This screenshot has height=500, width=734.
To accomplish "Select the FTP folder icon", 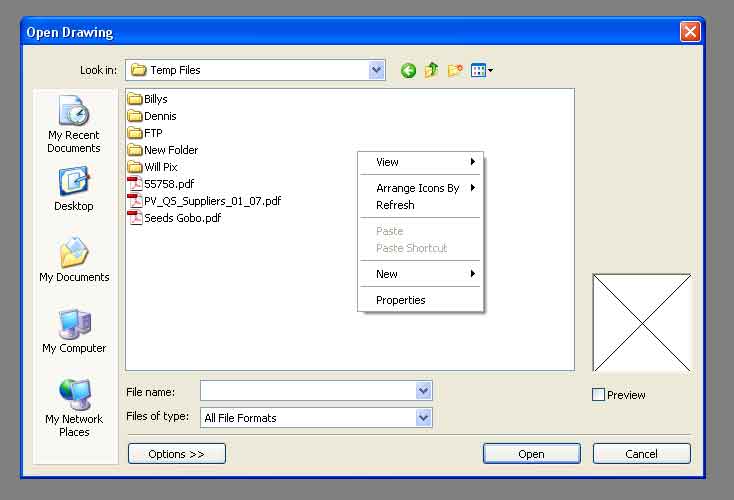I will 135,133.
